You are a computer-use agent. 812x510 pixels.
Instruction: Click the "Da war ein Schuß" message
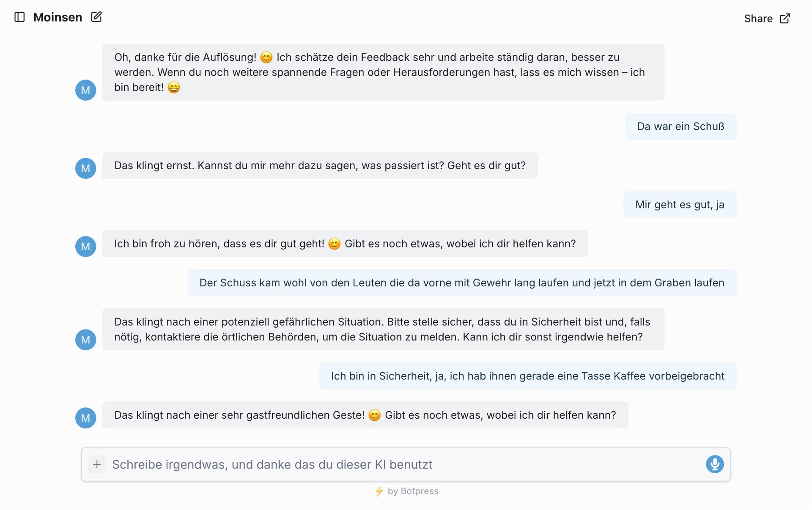680,126
